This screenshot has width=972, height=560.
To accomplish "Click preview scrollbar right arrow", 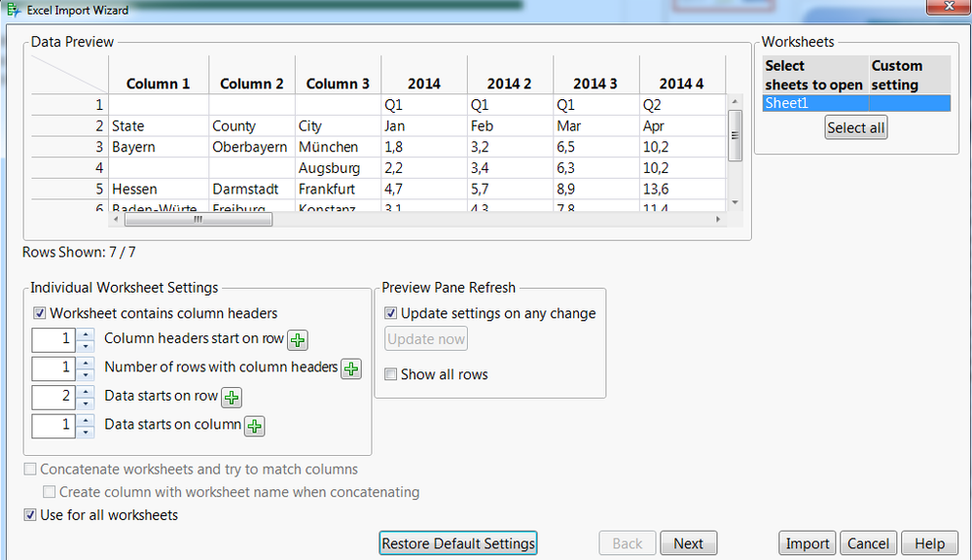I will (x=718, y=220).
